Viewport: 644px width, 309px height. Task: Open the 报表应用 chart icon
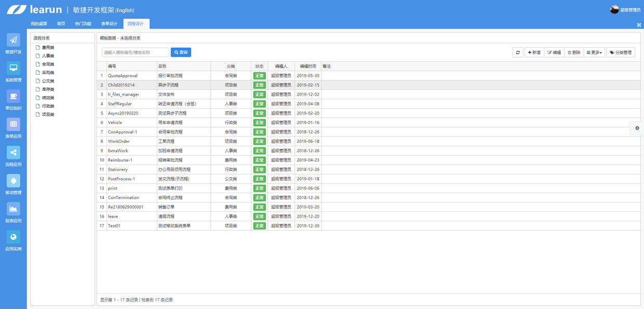14,208
